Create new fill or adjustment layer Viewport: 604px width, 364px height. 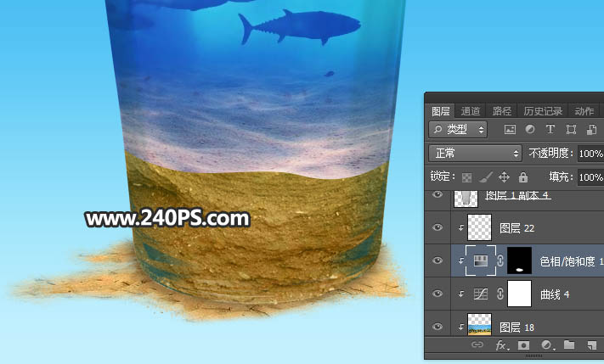click(x=546, y=344)
